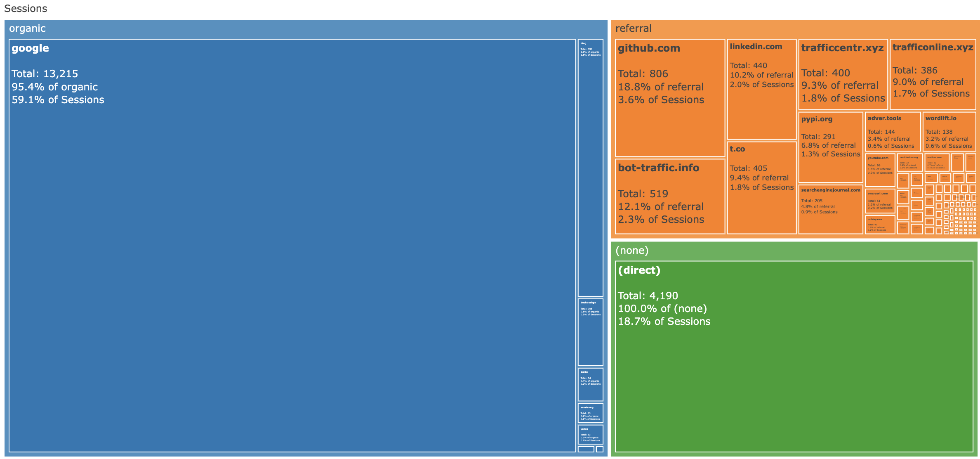The image size is (980, 459).
Task: Click '18.7% of Sessions' text
Action: click(664, 322)
